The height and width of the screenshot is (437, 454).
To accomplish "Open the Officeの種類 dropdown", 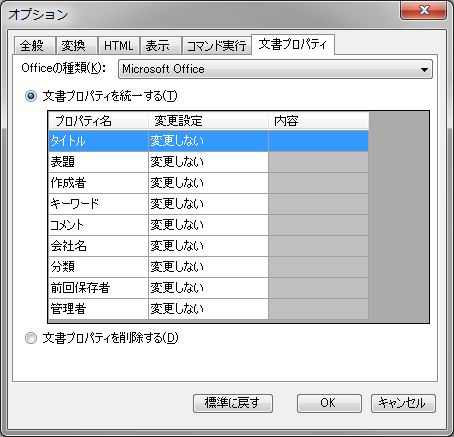I will (x=275, y=69).
